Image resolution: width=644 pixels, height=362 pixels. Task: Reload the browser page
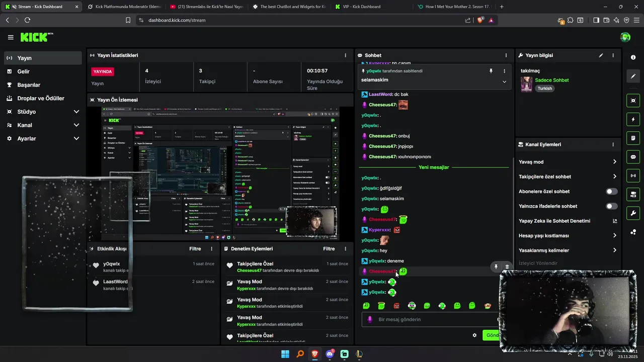pyautogui.click(x=27, y=20)
